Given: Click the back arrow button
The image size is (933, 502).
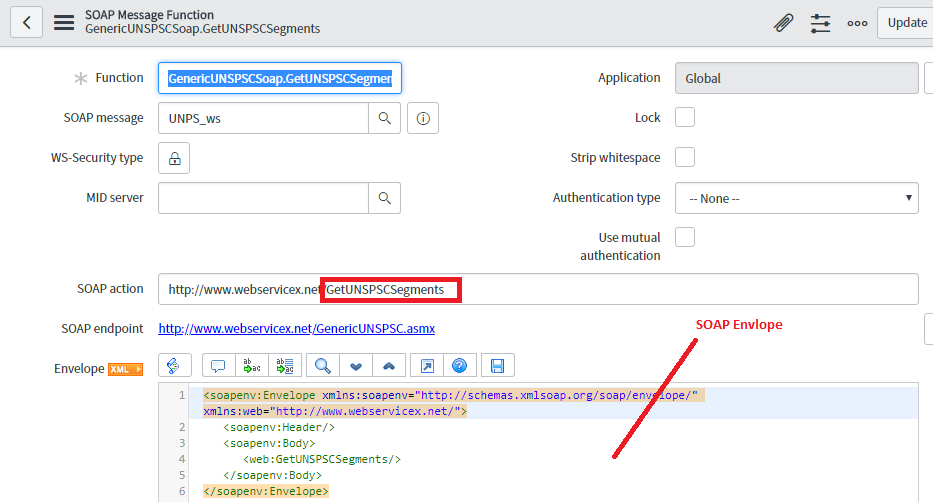Looking at the screenshot, I should pos(26,22).
